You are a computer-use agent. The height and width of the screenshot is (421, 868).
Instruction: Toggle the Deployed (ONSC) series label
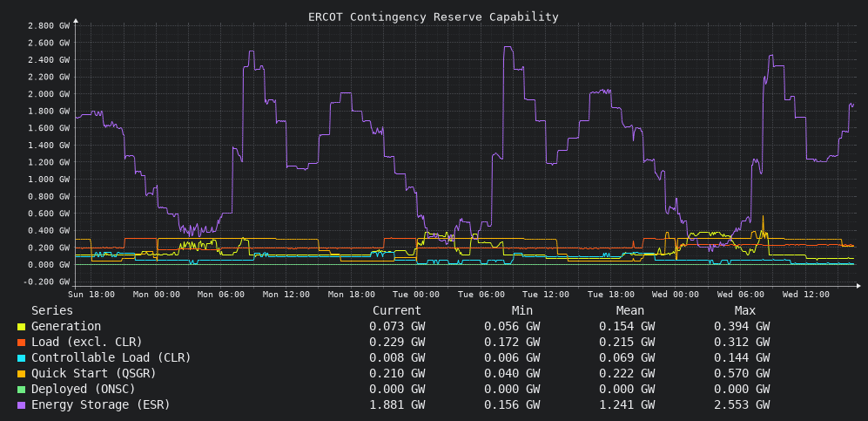click(84, 389)
